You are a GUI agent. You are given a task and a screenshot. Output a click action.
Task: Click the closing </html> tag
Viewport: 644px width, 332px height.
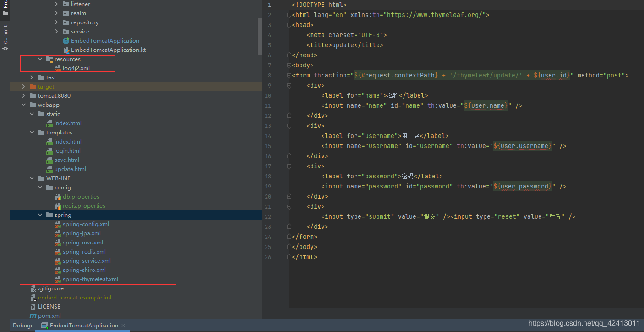point(305,257)
